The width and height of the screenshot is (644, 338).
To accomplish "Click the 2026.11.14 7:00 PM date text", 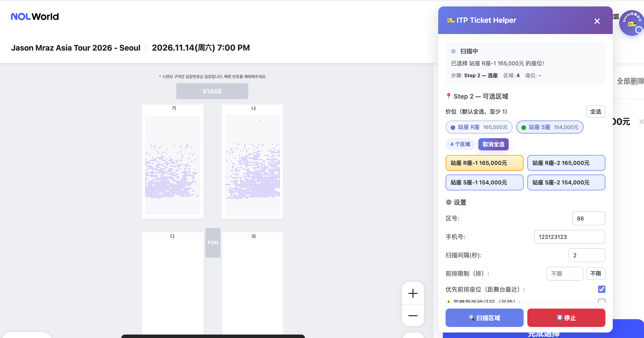I will tap(201, 48).
